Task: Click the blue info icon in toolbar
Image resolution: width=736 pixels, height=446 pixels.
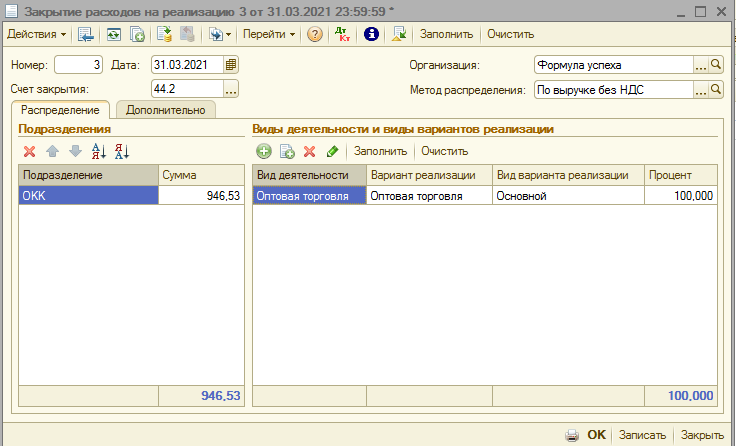Action: (371, 34)
